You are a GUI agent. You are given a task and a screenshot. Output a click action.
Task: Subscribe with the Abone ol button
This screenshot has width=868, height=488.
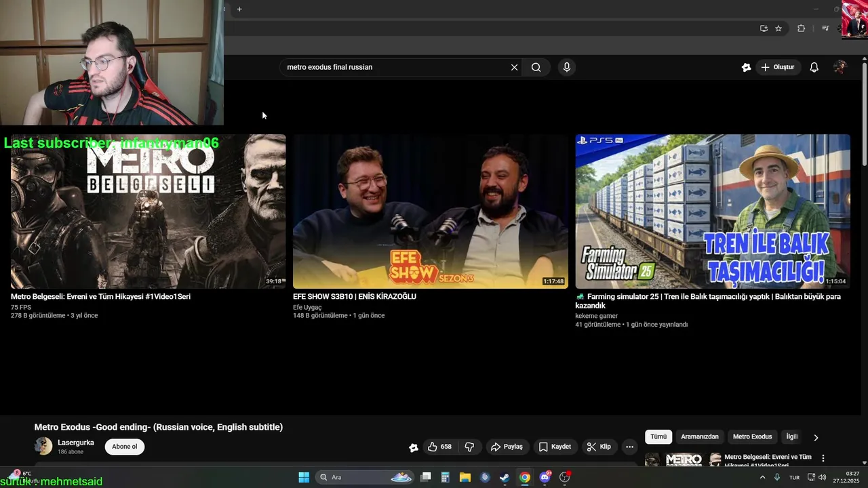(125, 447)
